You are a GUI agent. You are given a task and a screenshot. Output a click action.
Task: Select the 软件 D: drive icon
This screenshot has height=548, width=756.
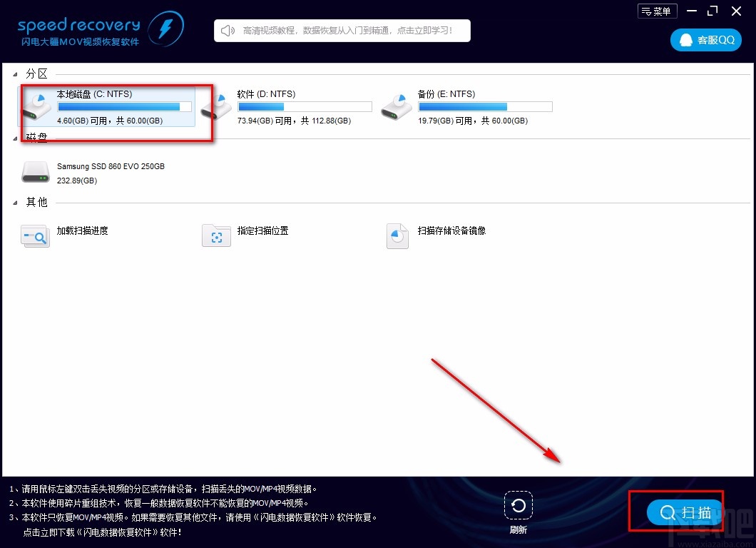[x=216, y=107]
